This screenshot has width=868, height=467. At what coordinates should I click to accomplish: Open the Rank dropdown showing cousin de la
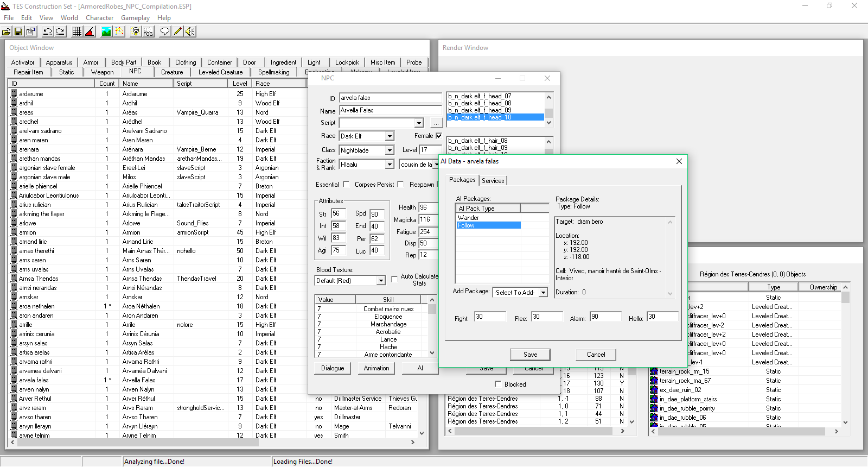(x=436, y=165)
